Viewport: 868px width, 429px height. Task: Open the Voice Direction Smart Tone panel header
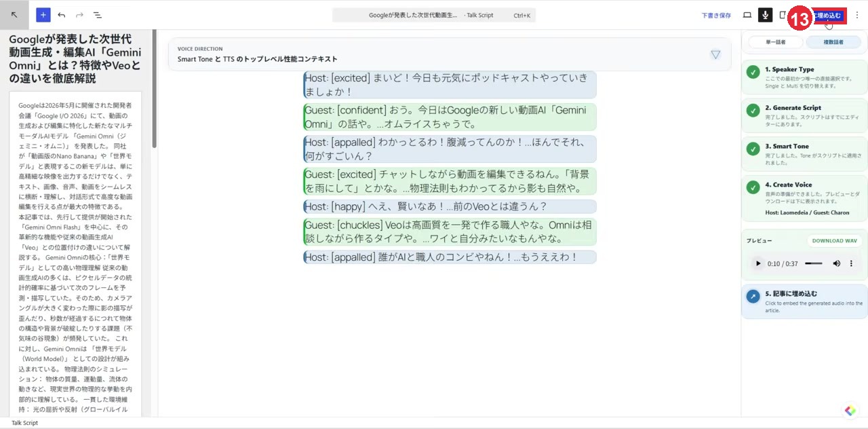450,54
